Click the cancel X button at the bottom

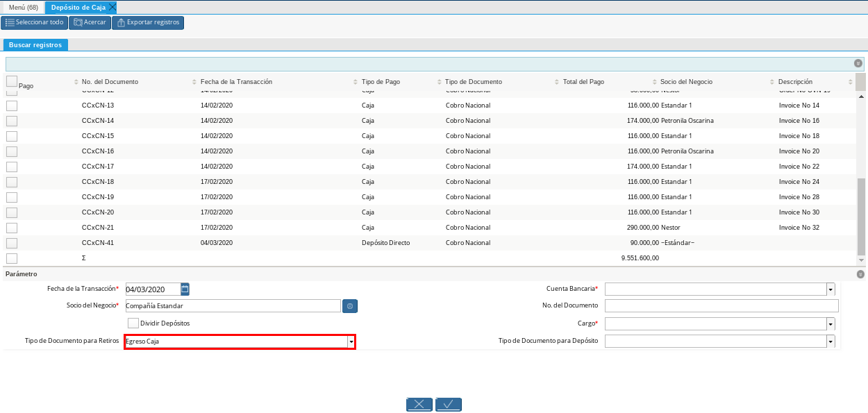(x=419, y=404)
